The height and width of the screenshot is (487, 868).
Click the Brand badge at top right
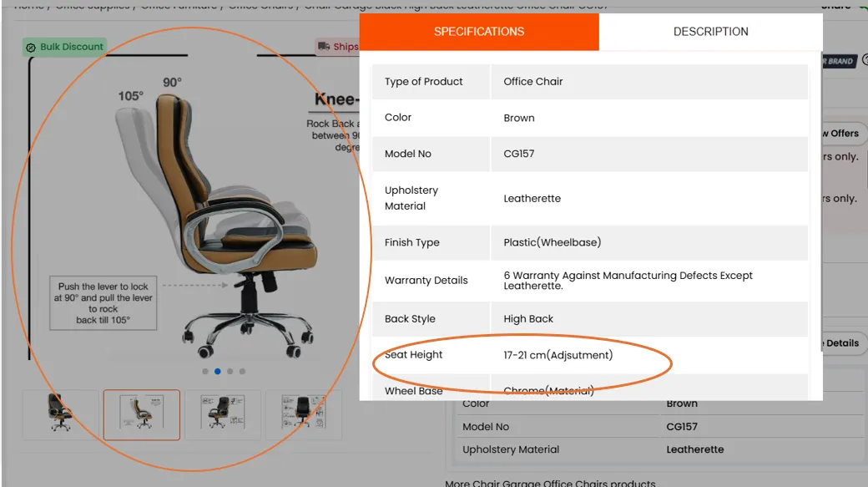click(x=840, y=62)
